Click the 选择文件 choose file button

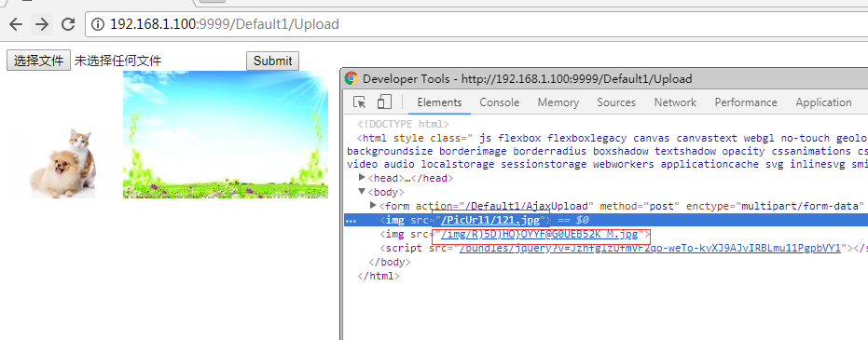click(x=38, y=61)
